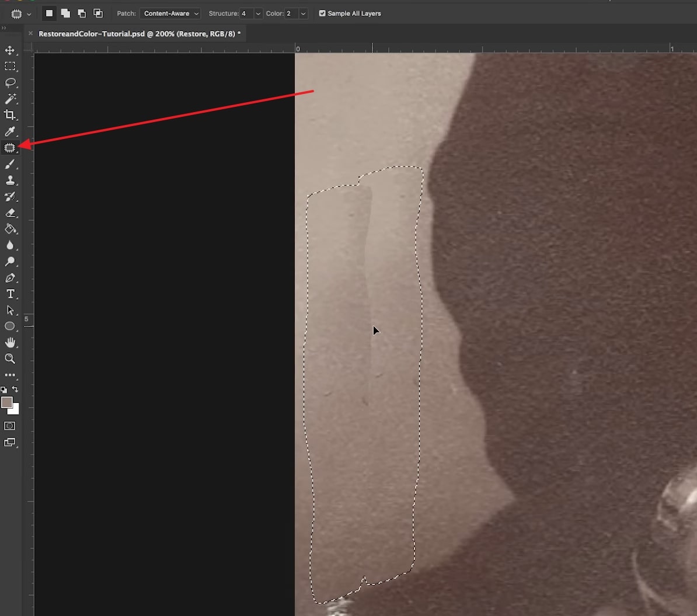The width and height of the screenshot is (697, 616).
Task: Expand the Color value dropdown
Action: [x=303, y=13]
